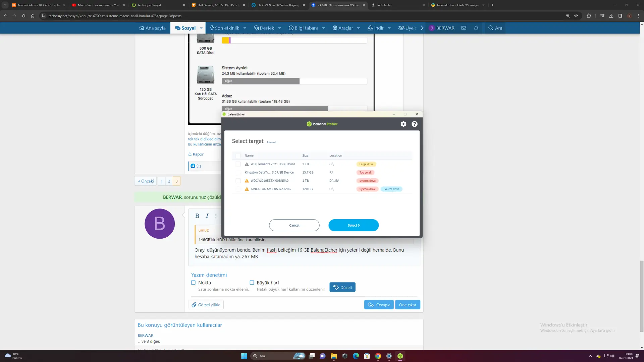Open forum notifications bell
The width and height of the screenshot is (644, 362).
[x=476, y=28]
